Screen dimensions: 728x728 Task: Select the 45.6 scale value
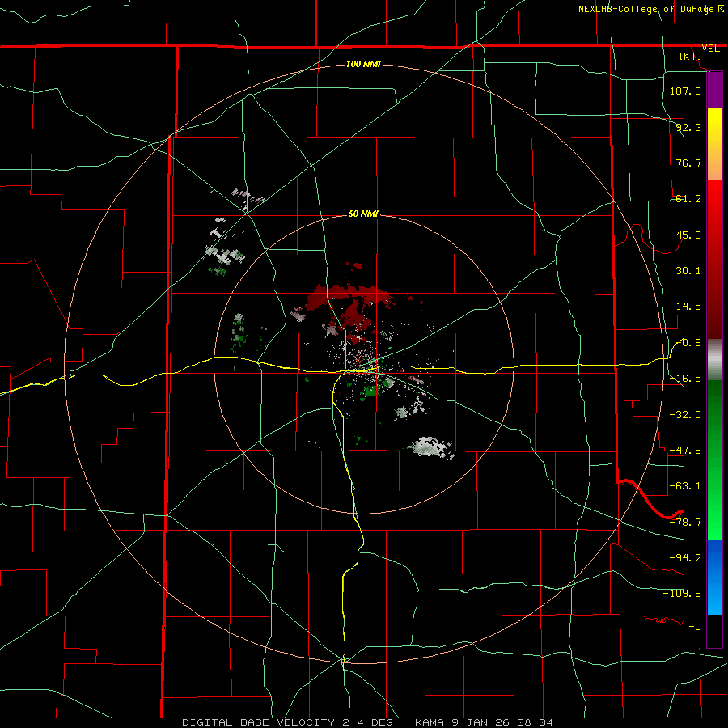coord(688,235)
